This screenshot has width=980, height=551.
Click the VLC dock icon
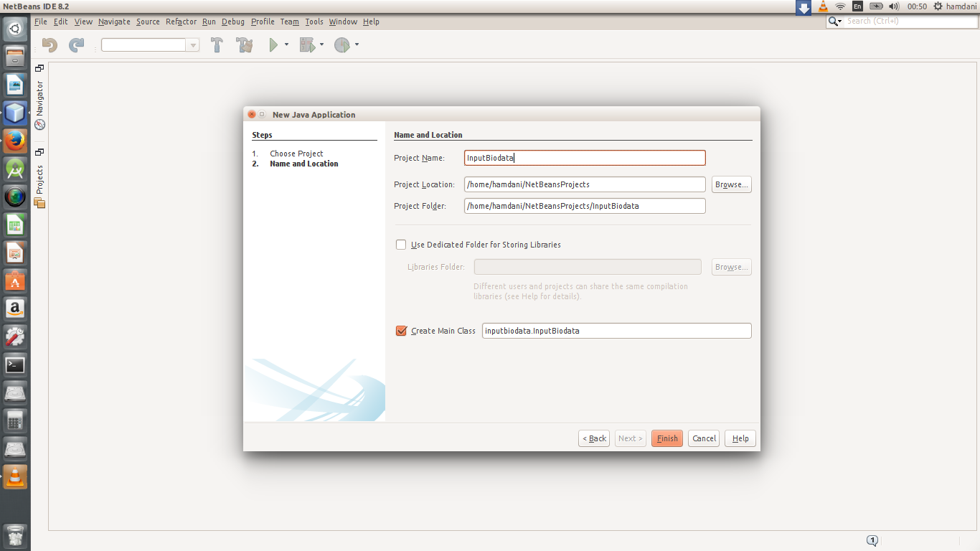pyautogui.click(x=15, y=476)
